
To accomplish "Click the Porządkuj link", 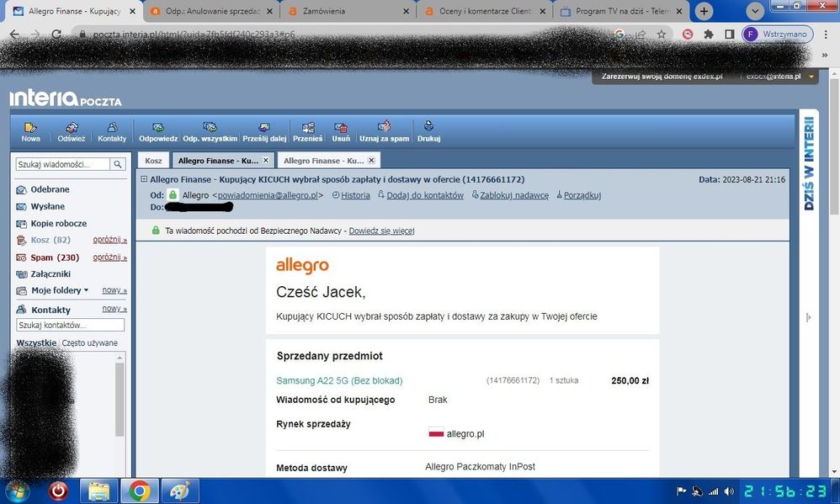I will pyautogui.click(x=582, y=195).
